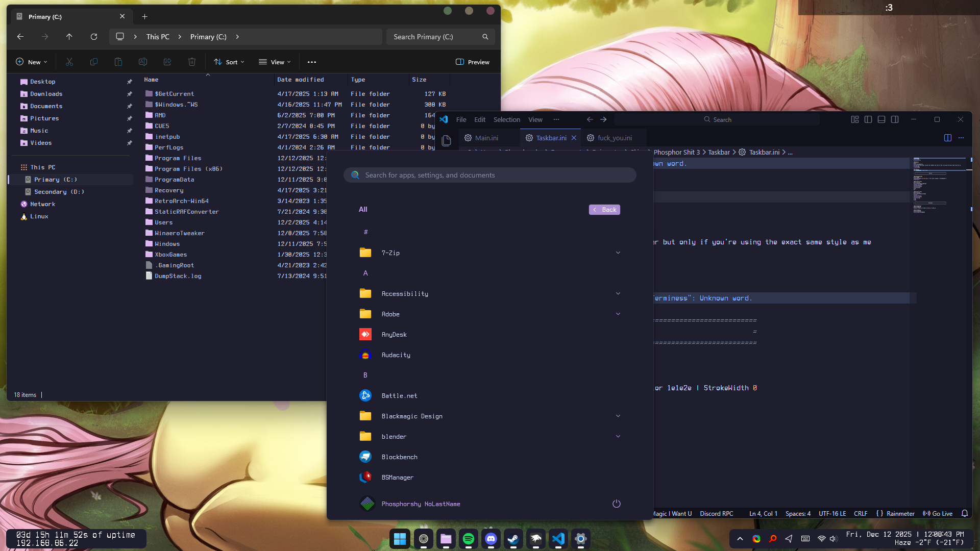Viewport: 980px width, 551px height.
Task: Toggle the VS Code bottom panel
Action: tap(881, 119)
